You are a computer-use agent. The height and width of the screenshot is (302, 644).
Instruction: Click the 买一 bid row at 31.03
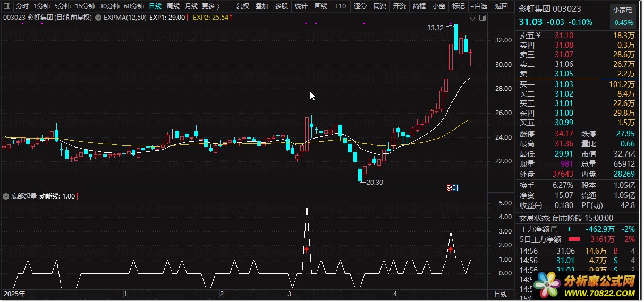(577, 84)
